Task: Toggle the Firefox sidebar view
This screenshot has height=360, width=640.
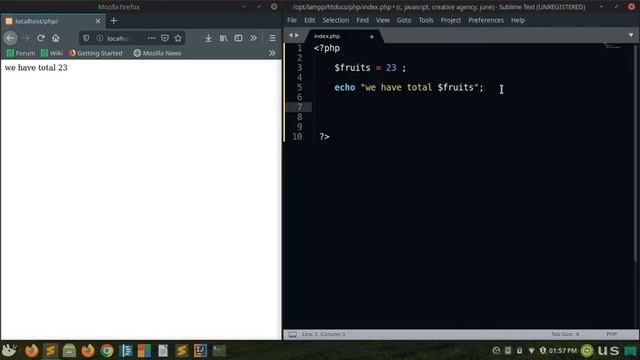Action: click(x=238, y=38)
